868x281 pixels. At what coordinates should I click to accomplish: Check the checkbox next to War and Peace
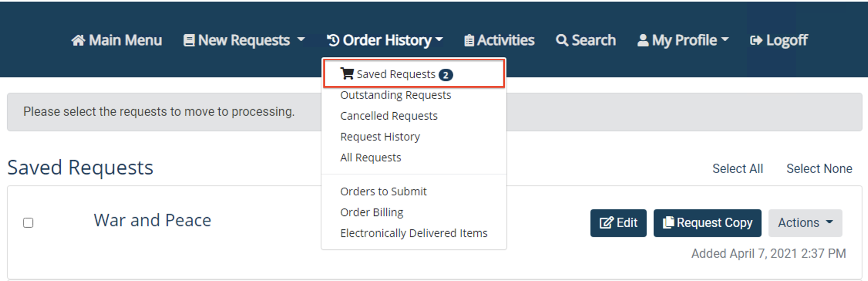(28, 223)
